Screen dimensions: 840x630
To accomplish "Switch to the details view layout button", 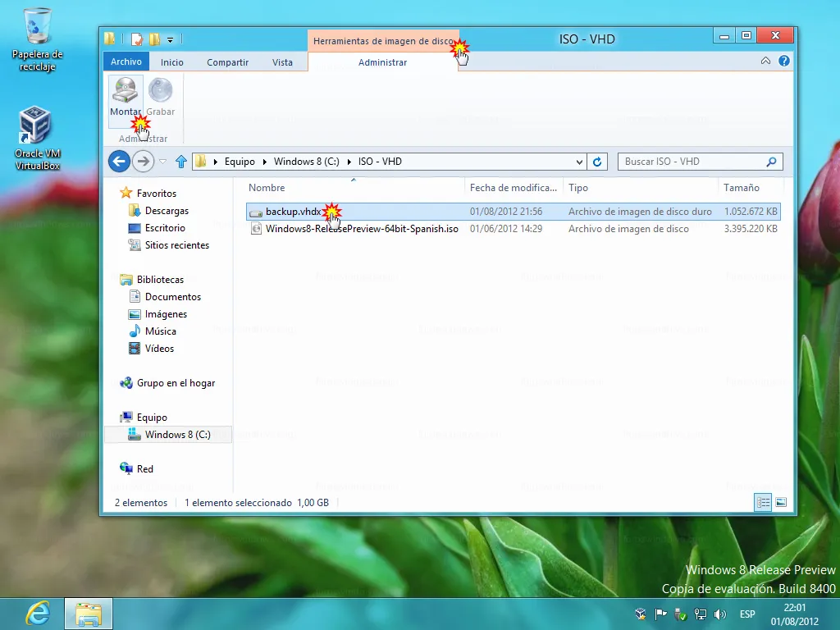I will [763, 503].
